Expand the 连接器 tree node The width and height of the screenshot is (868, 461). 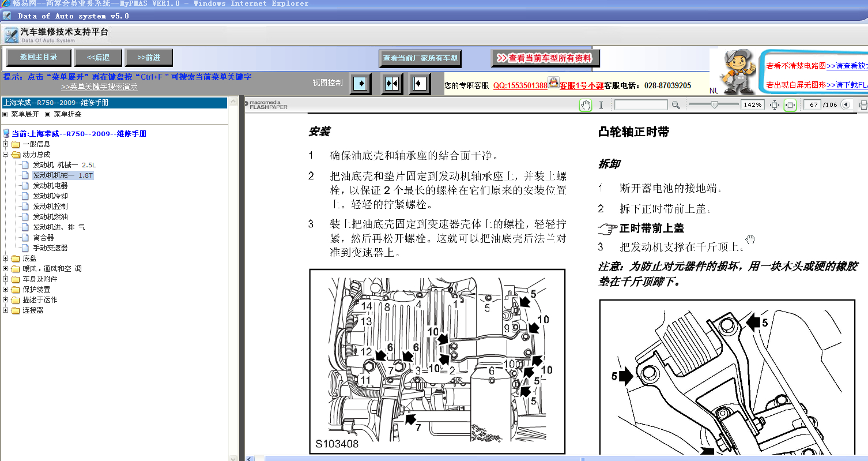[x=6, y=310]
